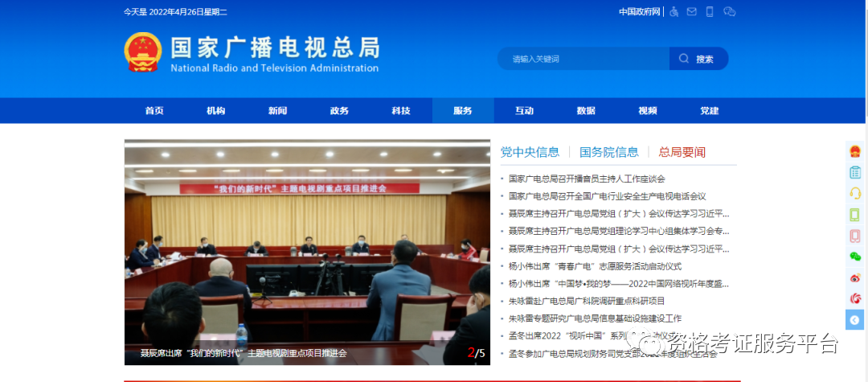Click the 搜索 search button

coord(698,59)
